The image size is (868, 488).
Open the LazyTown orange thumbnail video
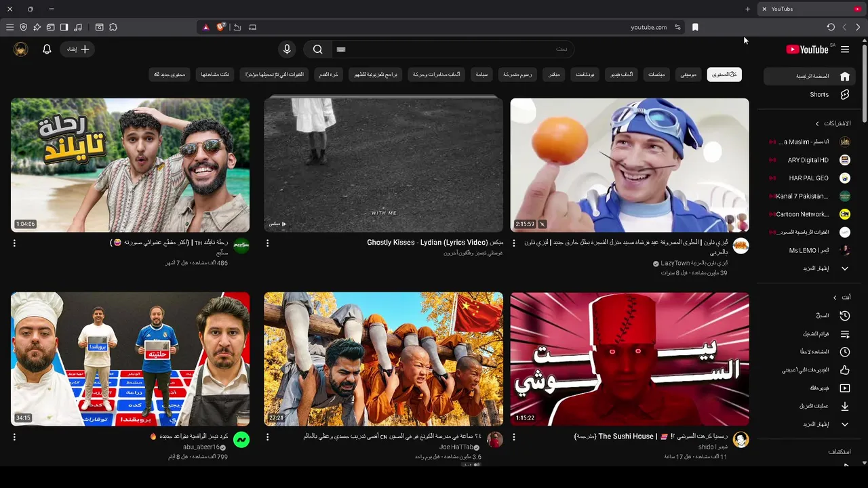tap(629, 165)
